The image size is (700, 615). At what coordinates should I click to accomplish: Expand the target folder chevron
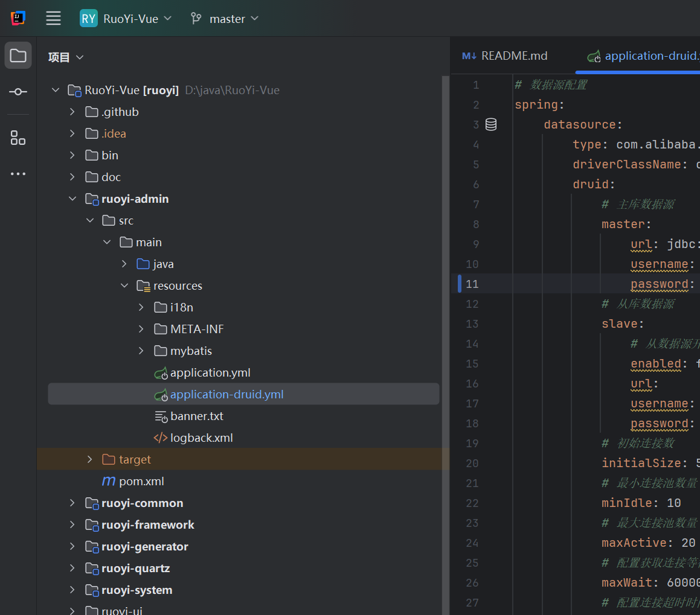[x=90, y=459]
